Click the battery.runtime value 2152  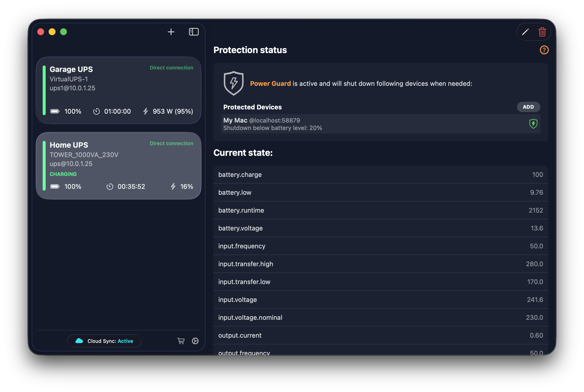click(x=536, y=210)
